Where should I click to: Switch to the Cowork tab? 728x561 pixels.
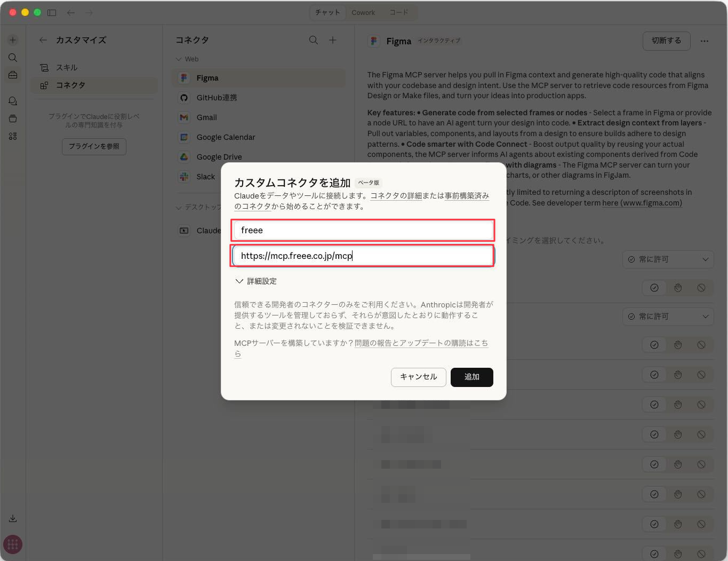(x=363, y=12)
